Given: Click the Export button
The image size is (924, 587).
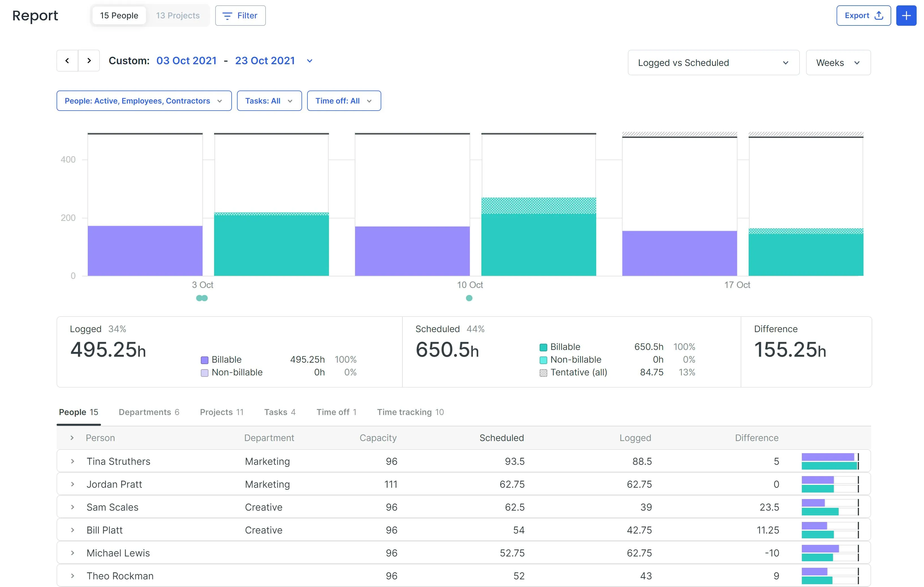Looking at the screenshot, I should 863,16.
